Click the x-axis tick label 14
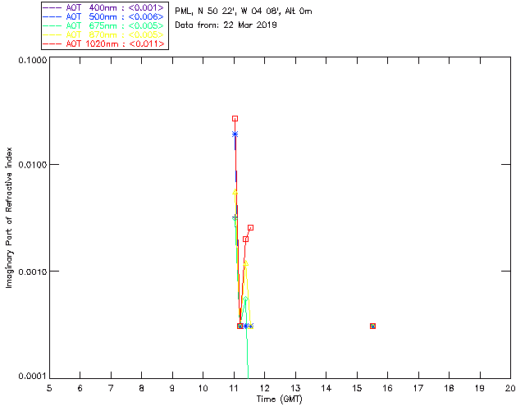Viewport: 525px width, 420px height. pyautogui.click(x=326, y=388)
